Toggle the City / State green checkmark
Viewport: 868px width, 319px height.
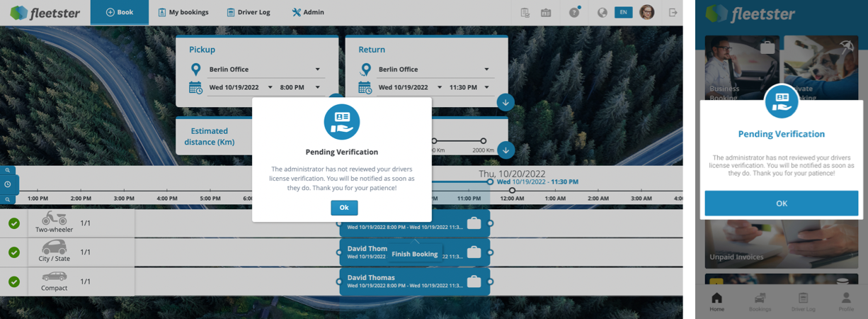pos(13,252)
